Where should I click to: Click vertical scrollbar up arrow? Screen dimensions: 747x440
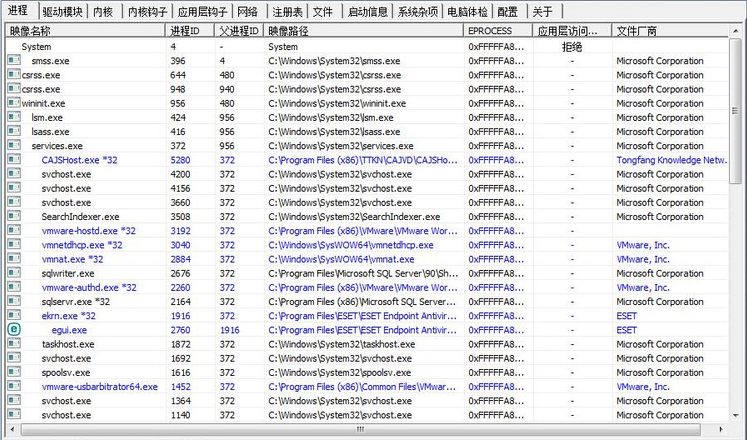(x=736, y=31)
